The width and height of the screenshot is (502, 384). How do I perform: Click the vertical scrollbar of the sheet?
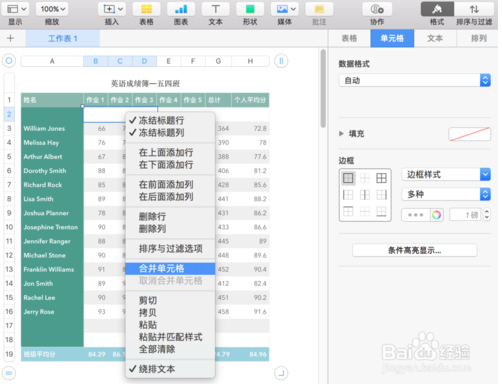[x=323, y=88]
